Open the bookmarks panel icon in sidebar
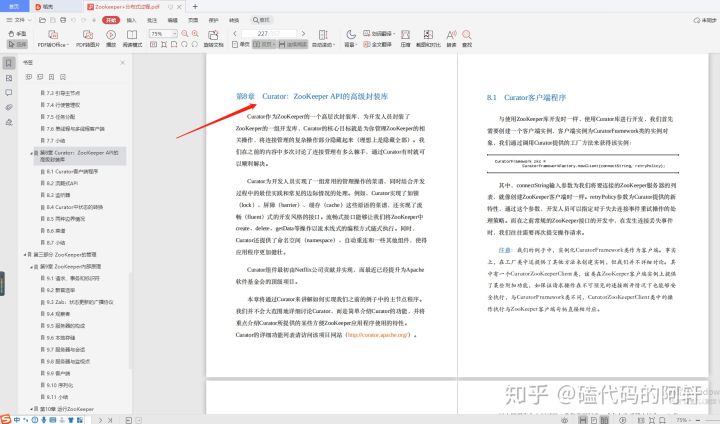Viewport: 720px width, 424px height. [9, 63]
